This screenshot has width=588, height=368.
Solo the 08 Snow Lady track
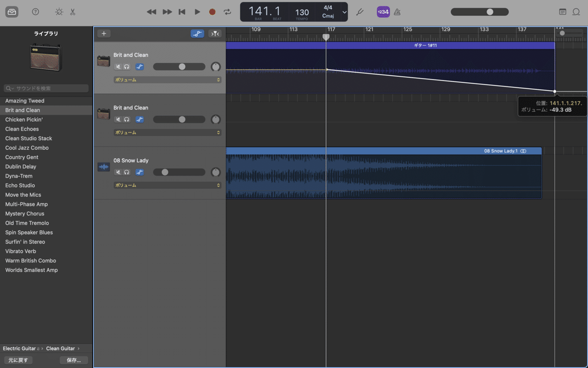pyautogui.click(x=126, y=172)
